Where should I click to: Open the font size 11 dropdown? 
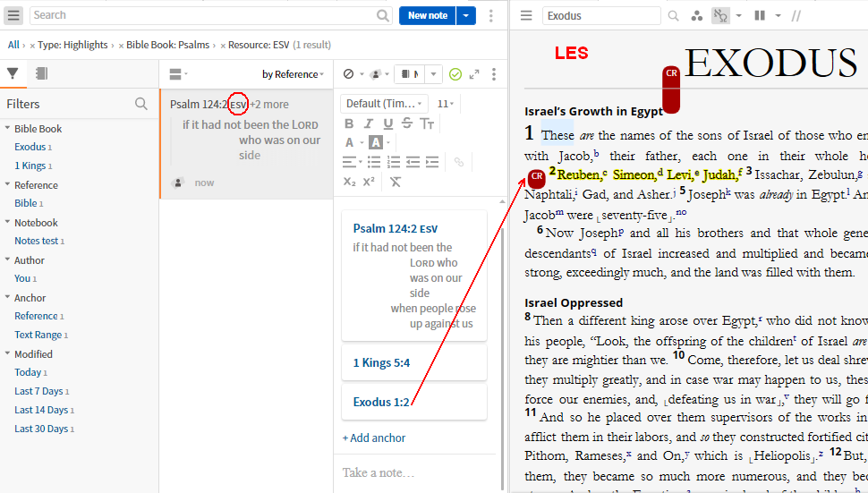click(446, 104)
